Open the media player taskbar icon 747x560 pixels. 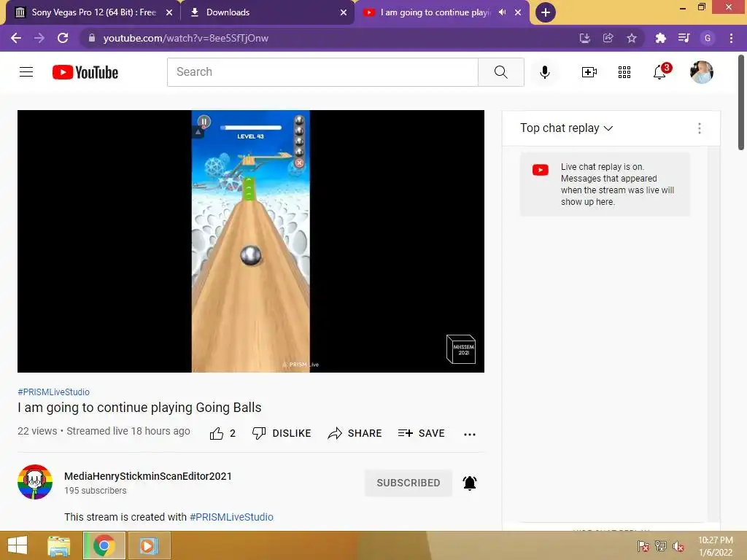pyautogui.click(x=149, y=545)
